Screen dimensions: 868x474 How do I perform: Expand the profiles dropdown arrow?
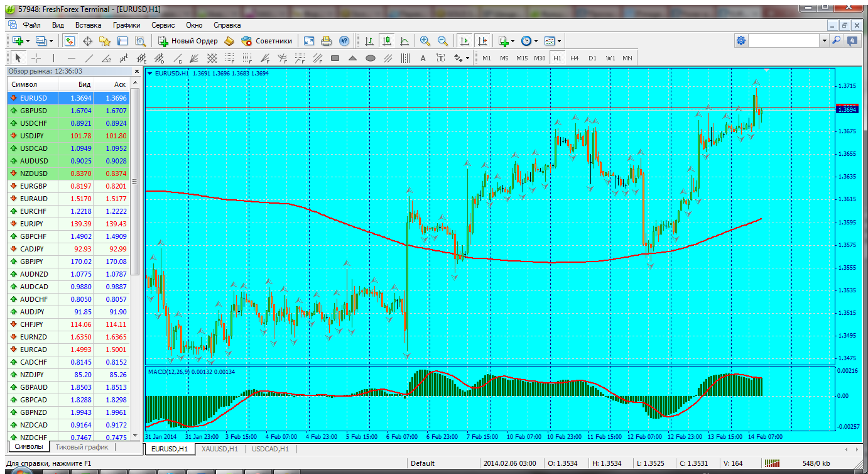[x=52, y=41]
